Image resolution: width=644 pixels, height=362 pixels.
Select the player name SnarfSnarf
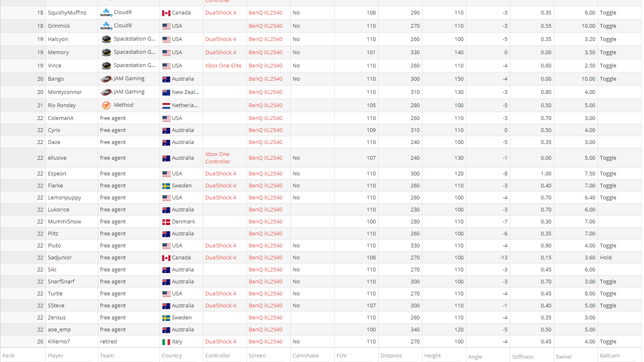61,282
